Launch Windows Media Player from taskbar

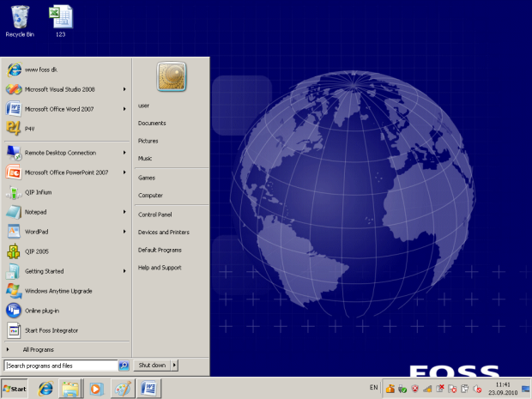[x=96, y=389]
